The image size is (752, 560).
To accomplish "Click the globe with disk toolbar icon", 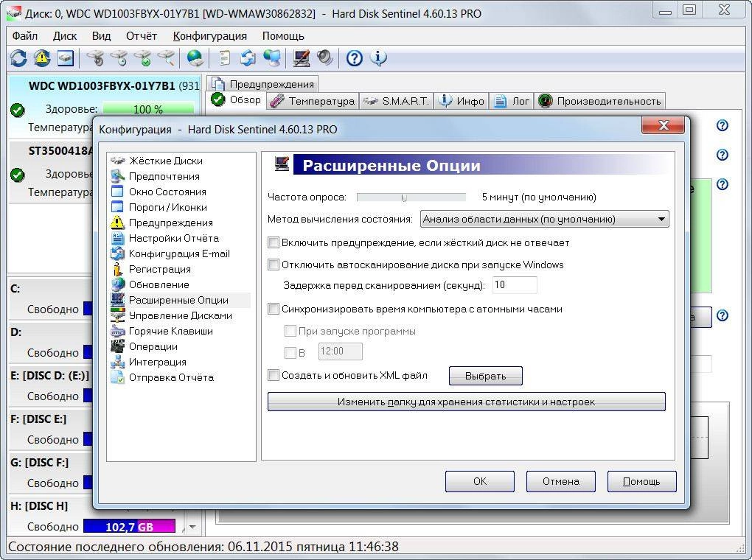I will point(195,58).
